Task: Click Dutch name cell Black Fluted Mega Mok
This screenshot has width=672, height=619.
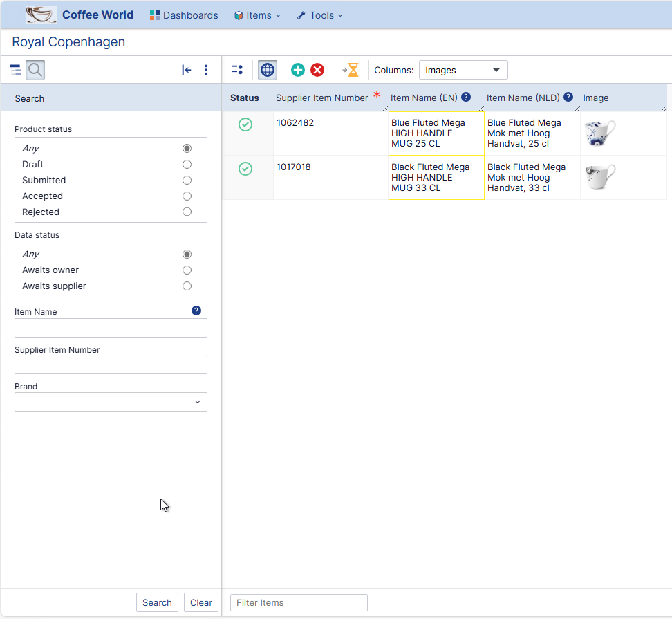Action: point(532,178)
